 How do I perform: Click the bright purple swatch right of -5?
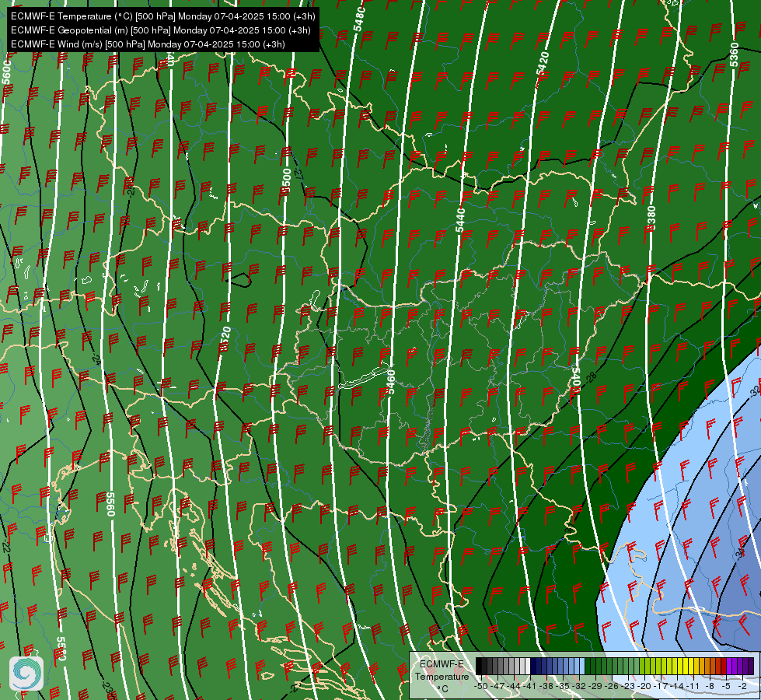tap(729, 666)
